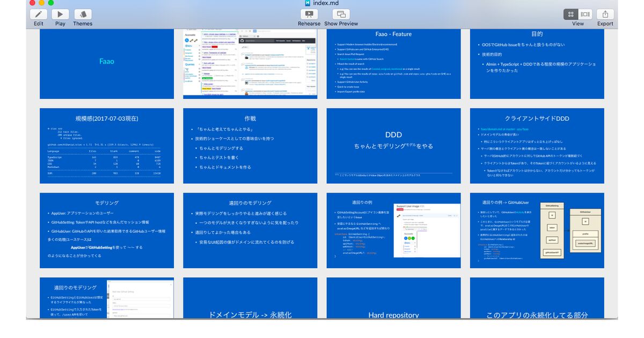
Task: Select the app screenshot slide
Action: point(250,63)
